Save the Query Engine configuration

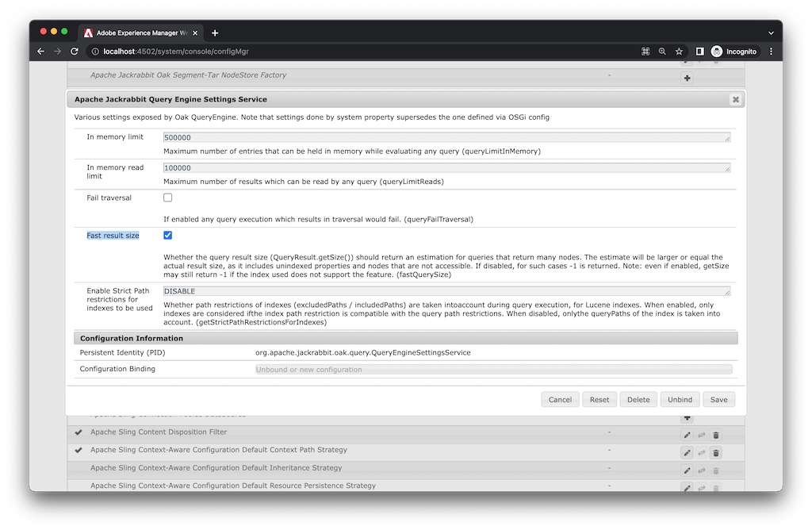coord(718,399)
